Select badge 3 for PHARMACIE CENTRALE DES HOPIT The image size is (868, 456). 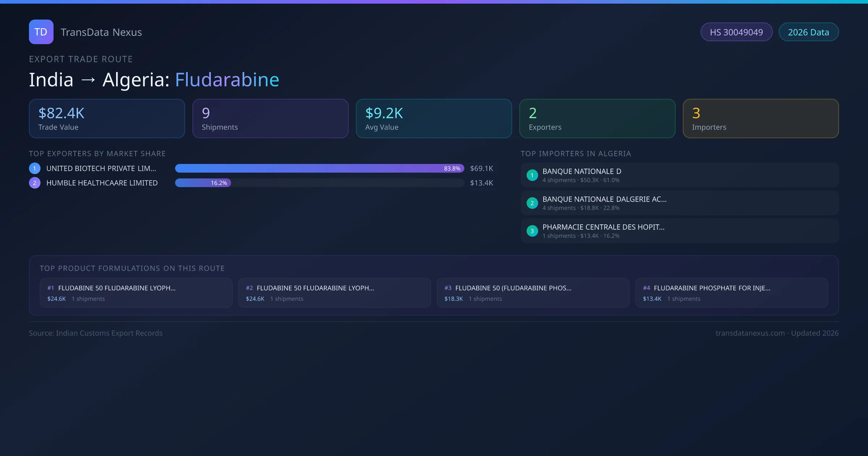pos(532,231)
